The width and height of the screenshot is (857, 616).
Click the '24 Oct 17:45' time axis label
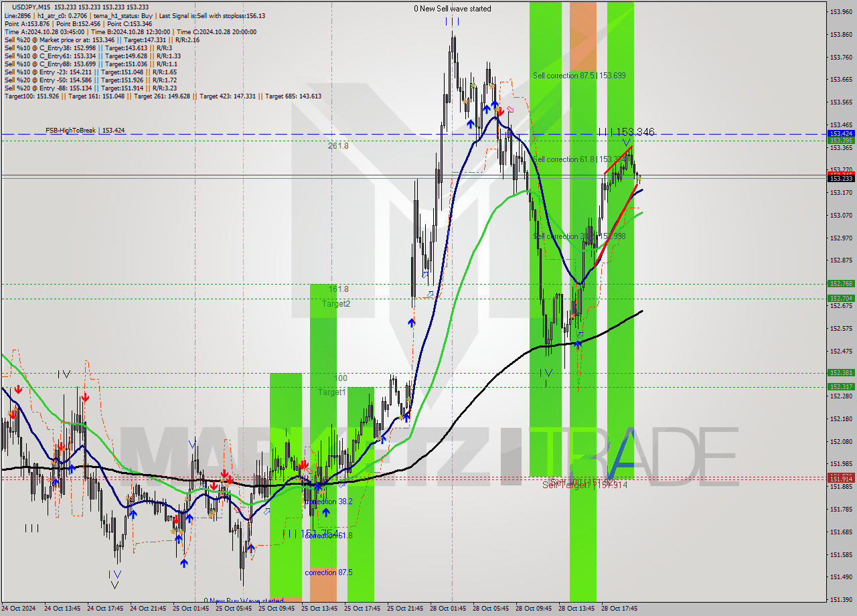pyautogui.click(x=105, y=609)
